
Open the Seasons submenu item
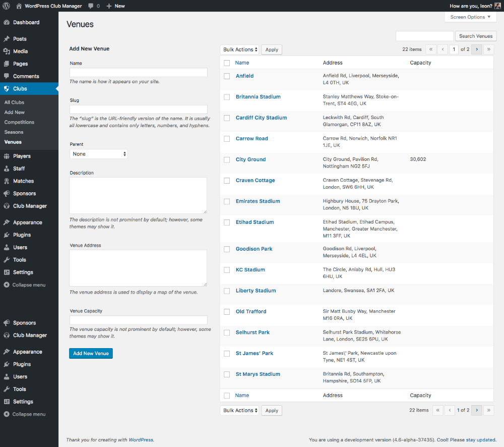(x=14, y=132)
